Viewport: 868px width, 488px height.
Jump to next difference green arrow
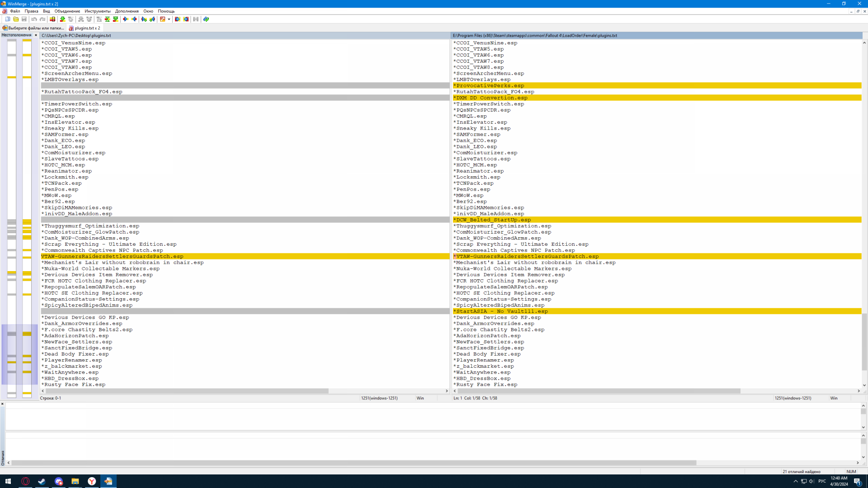point(62,19)
